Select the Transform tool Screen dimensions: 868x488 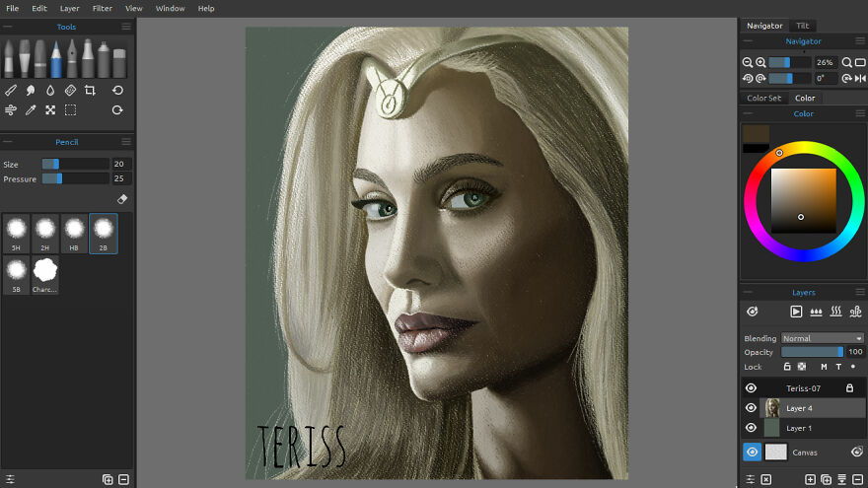point(50,110)
